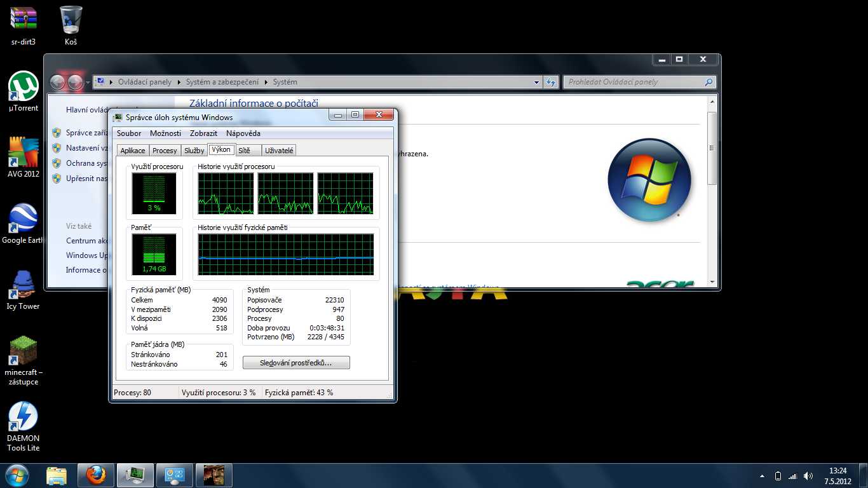
Task: Click the 'Fyzická paměť: 43 %' status text
Action: tap(299, 393)
